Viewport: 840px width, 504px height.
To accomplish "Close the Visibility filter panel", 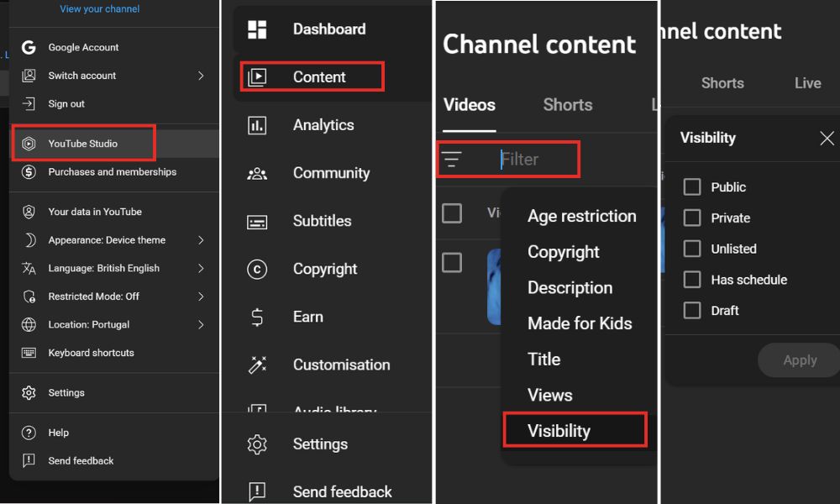I will [827, 139].
